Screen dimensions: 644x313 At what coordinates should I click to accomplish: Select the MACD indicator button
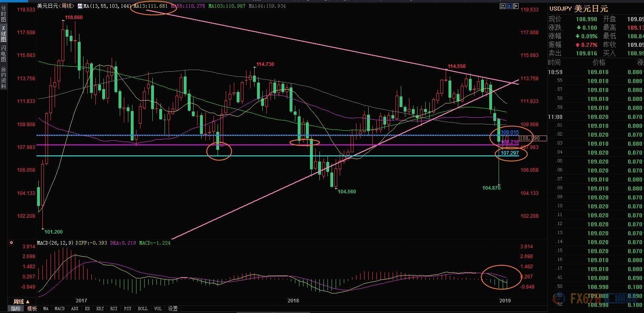[x=59, y=309]
